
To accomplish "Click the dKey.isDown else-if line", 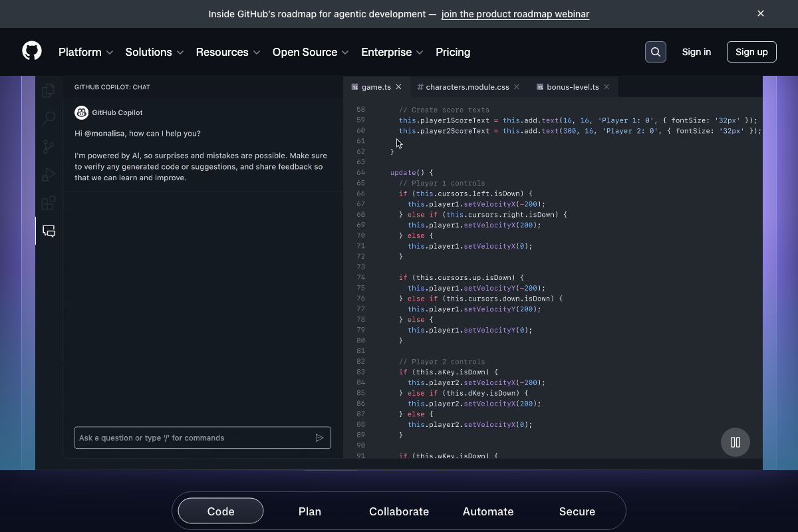I will click(464, 393).
